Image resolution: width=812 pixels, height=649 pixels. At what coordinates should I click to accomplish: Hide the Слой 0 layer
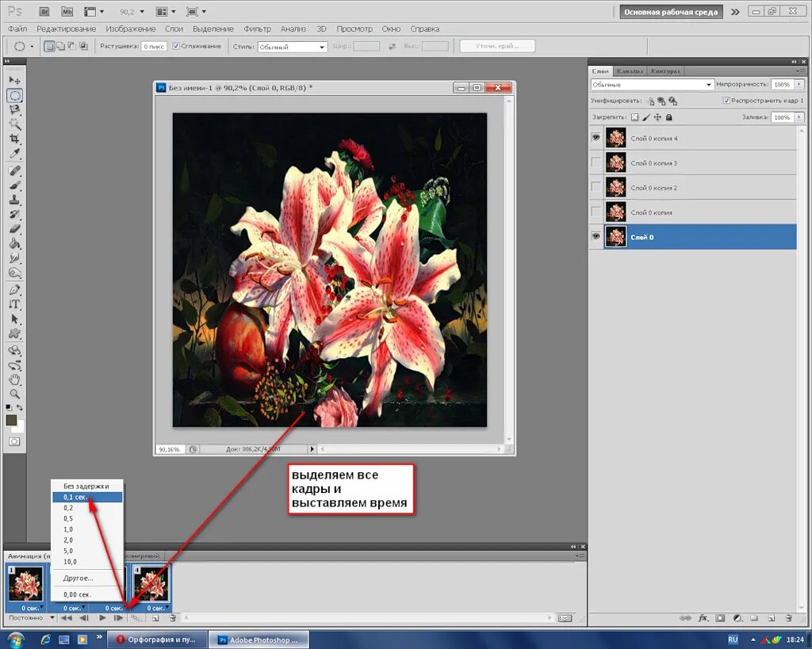[x=596, y=236]
